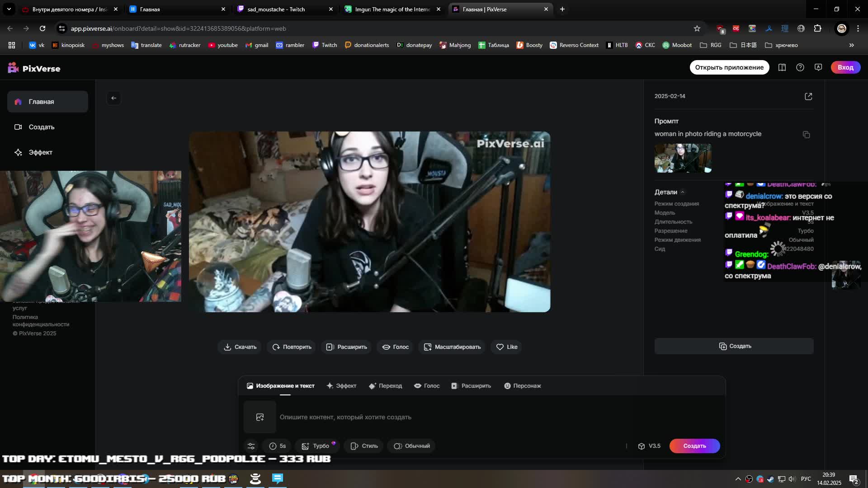Viewport: 868px width, 488px height.
Task: Open the RGG bookmarks folder
Action: [711, 45]
